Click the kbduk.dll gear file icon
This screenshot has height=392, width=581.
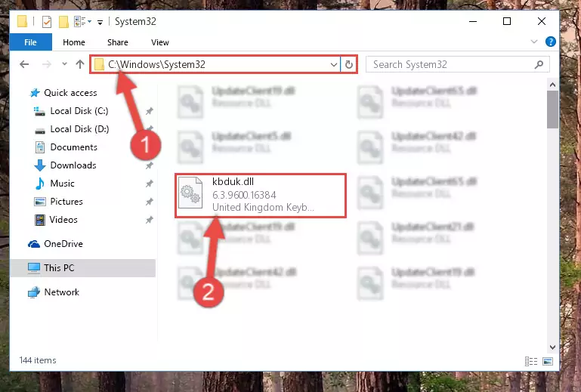tap(190, 193)
